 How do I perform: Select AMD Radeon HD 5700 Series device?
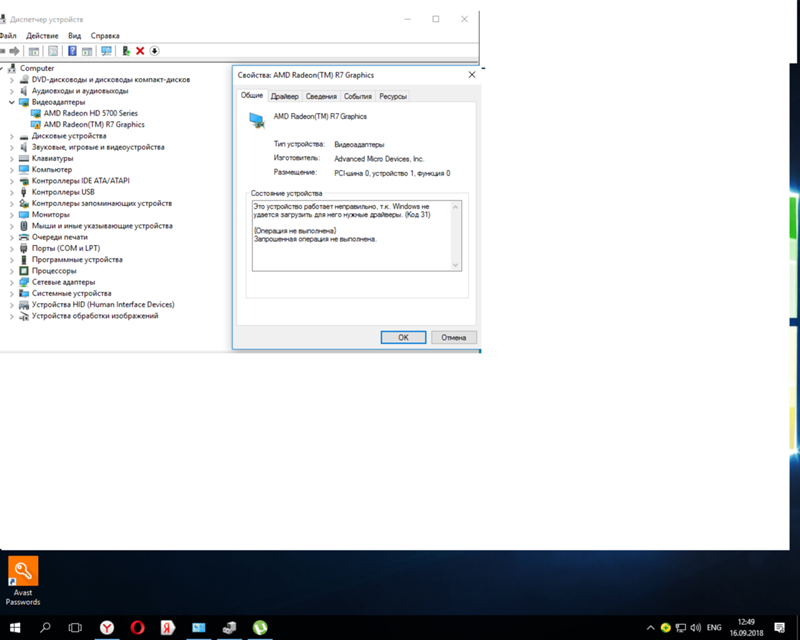point(90,113)
